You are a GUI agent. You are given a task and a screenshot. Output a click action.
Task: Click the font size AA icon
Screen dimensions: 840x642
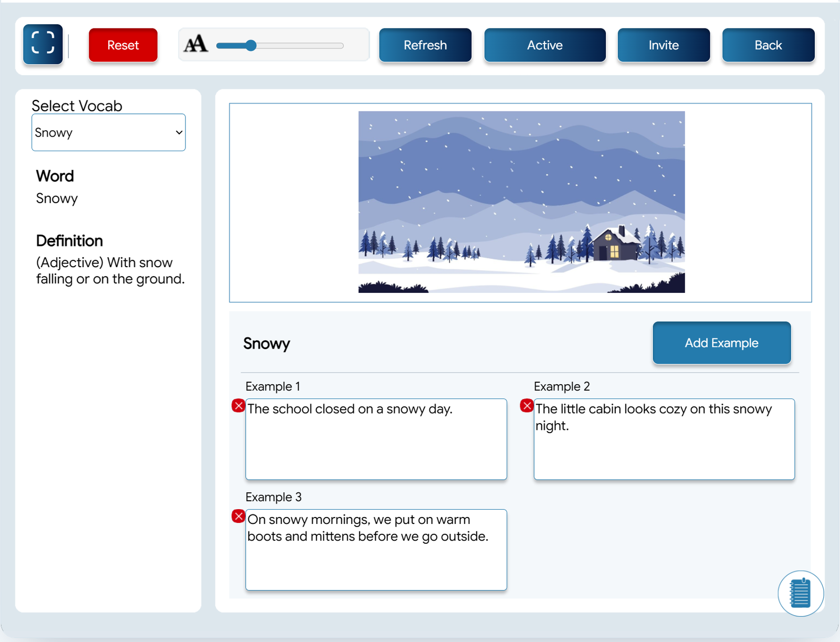[195, 44]
